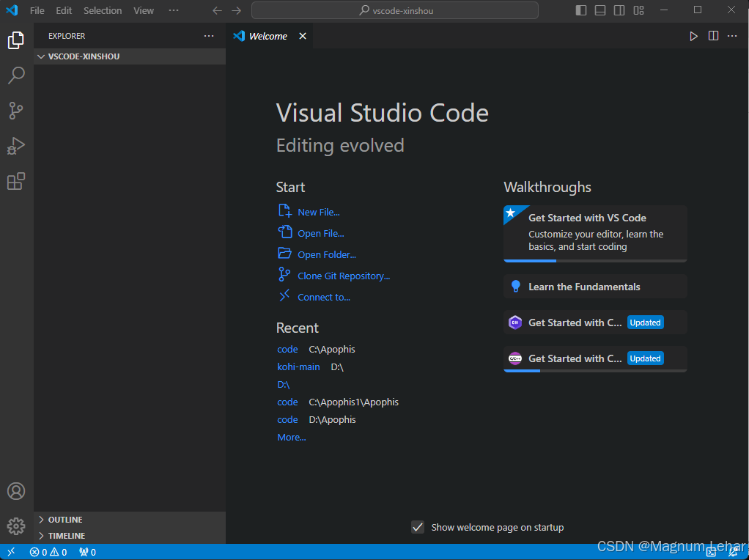Screen dimensions: 749x560
Task: Open editor More Actions ellipsis
Action: coord(732,37)
